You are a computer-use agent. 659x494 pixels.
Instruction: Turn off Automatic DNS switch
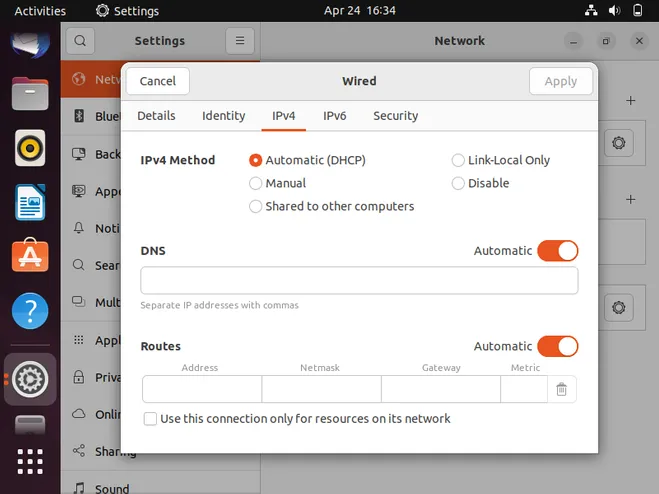pyautogui.click(x=557, y=251)
